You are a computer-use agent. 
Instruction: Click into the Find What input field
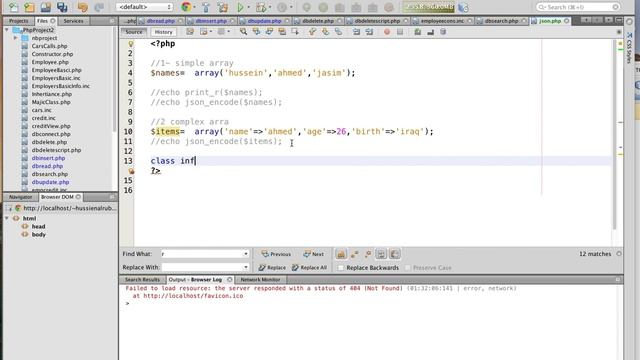pyautogui.click(x=202, y=254)
